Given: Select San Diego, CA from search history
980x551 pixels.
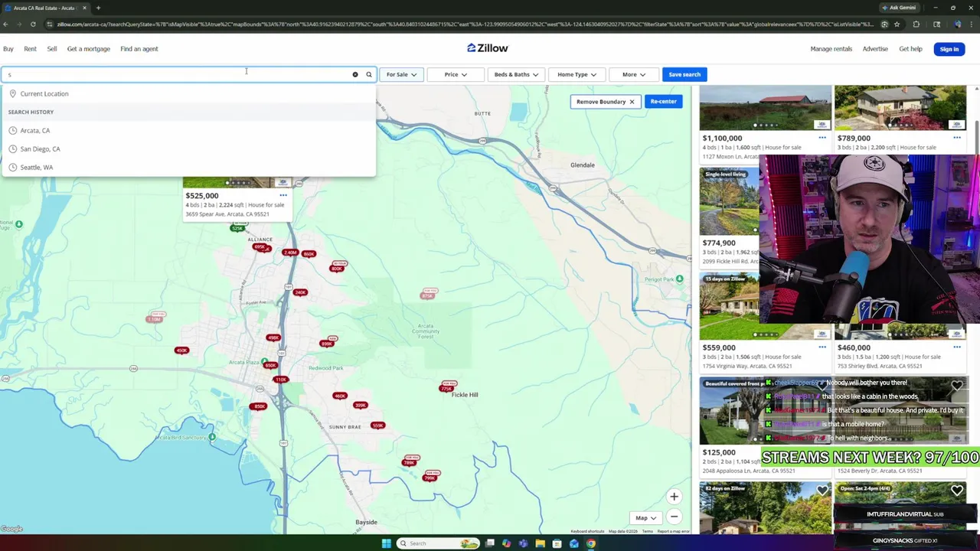Looking at the screenshot, I should coord(188,148).
